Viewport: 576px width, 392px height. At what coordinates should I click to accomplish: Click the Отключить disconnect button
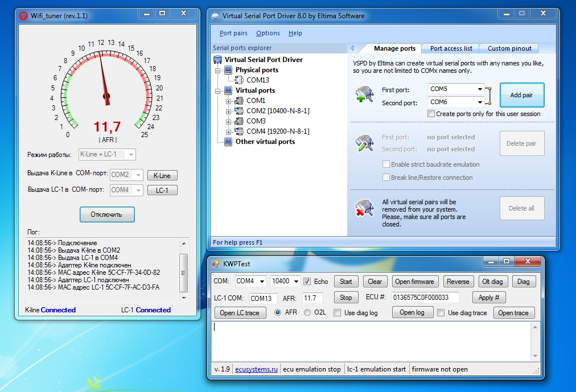click(106, 214)
